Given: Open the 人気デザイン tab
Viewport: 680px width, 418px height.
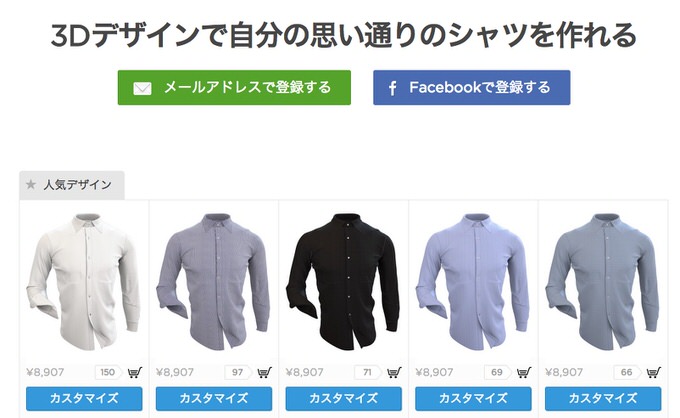Looking at the screenshot, I should click(72, 185).
